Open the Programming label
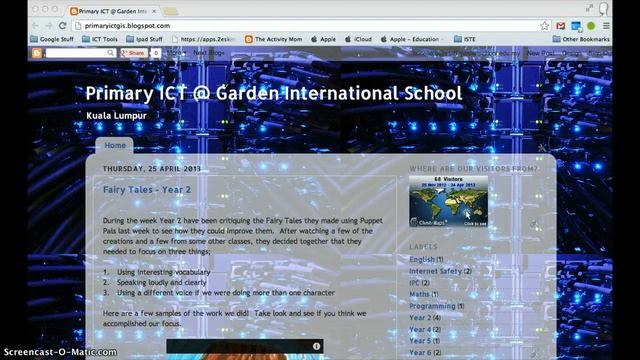Viewport: 640px width, 360px height. point(432,306)
